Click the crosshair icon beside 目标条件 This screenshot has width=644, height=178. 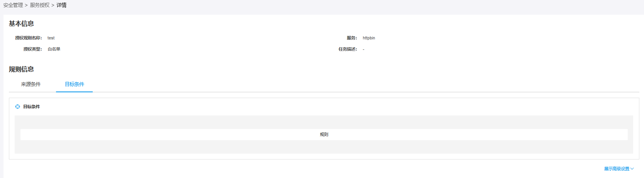[17, 107]
